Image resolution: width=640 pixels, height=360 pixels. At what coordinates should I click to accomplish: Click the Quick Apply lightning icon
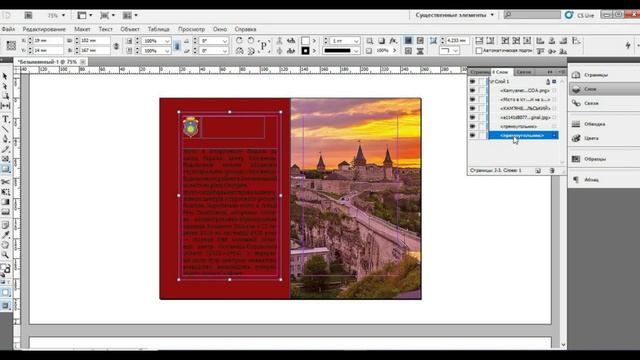point(628,45)
